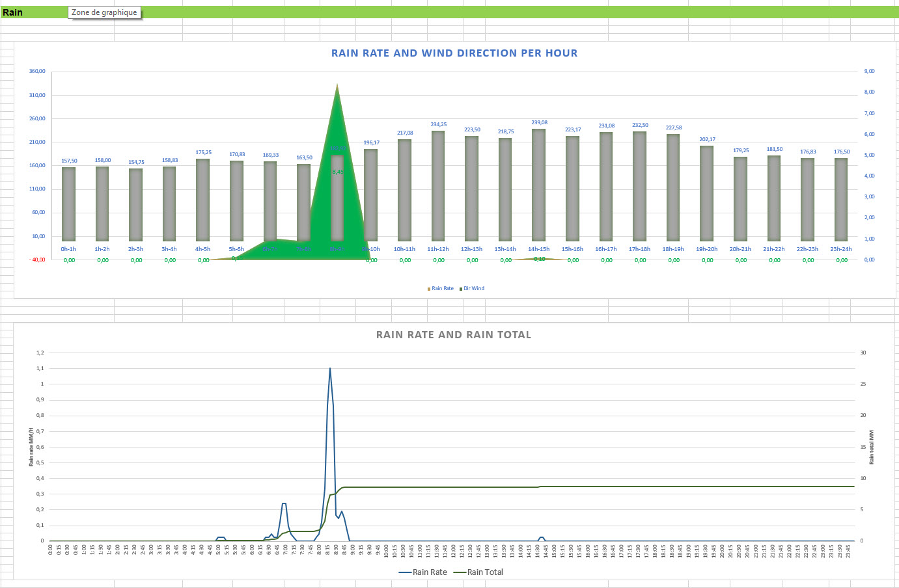
Task: Select the 360,00 left axis value
Action: tap(37, 71)
